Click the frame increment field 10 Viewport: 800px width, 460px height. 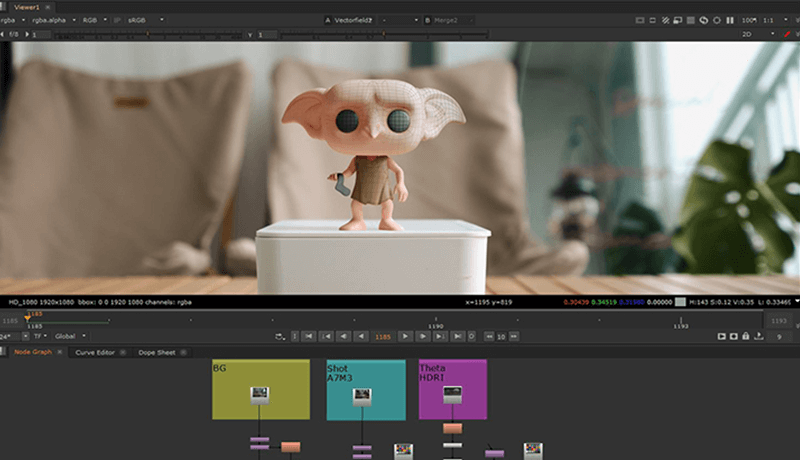coord(501,337)
